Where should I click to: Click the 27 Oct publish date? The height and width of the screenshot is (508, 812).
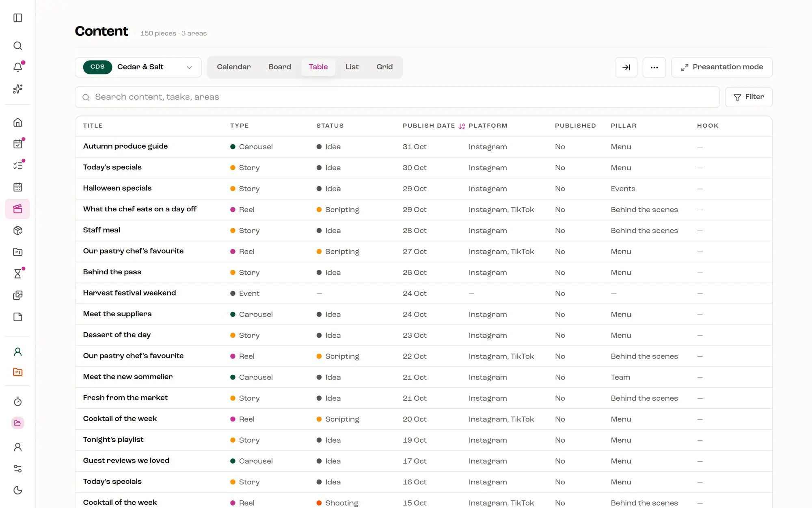415,252
